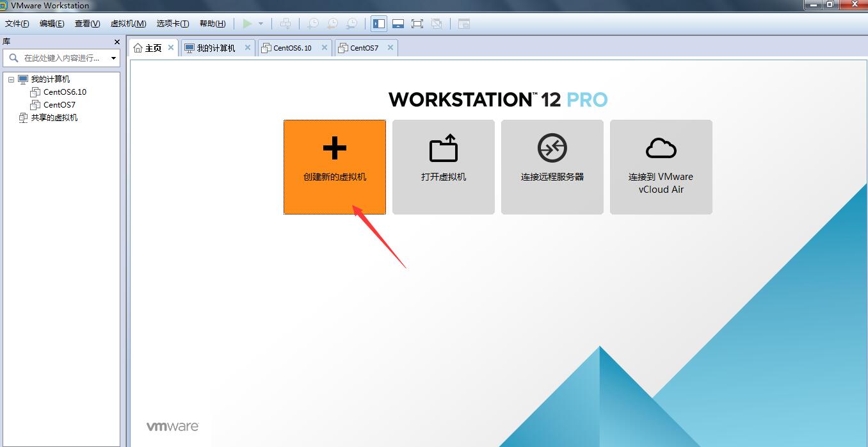The image size is (868, 447).
Task: Open the 选项卡(T) menu
Action: [x=173, y=24]
